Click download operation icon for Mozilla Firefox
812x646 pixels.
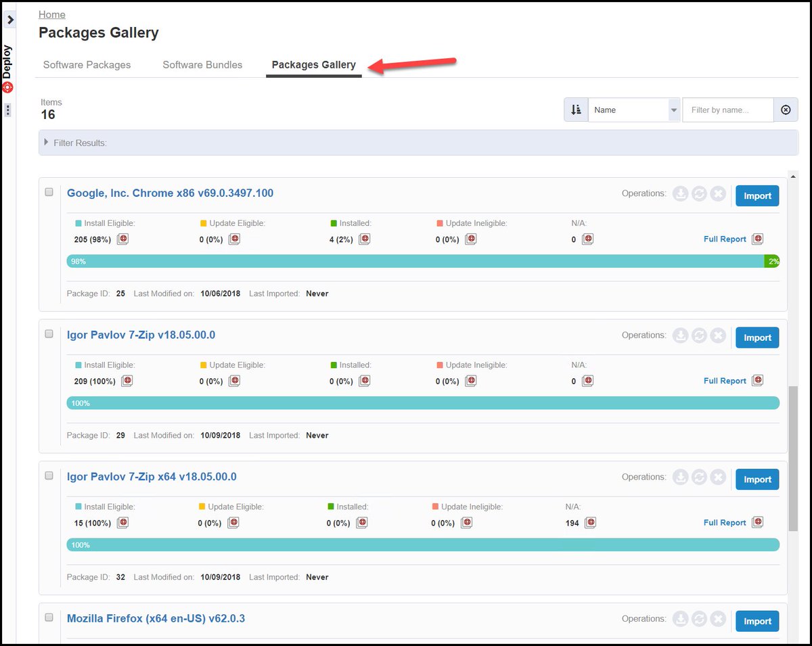coord(681,620)
